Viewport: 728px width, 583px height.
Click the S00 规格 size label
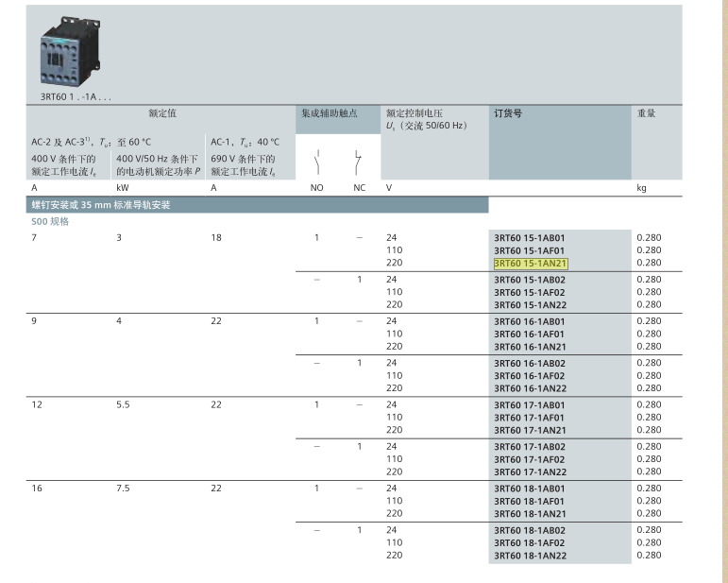point(50,222)
